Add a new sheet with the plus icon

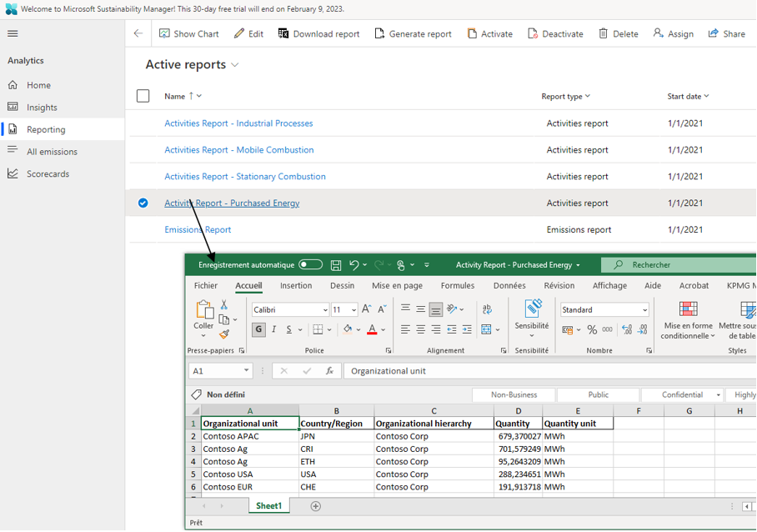[x=316, y=506]
